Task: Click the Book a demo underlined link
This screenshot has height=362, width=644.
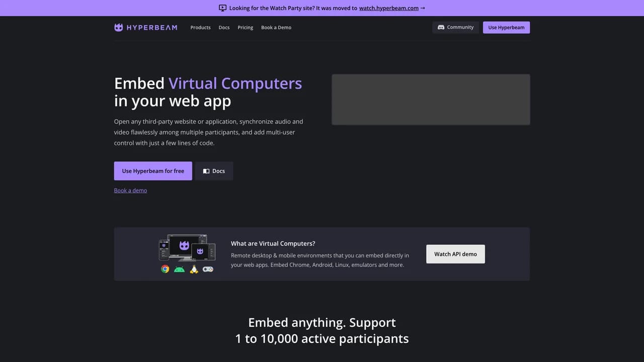Action: click(x=130, y=191)
